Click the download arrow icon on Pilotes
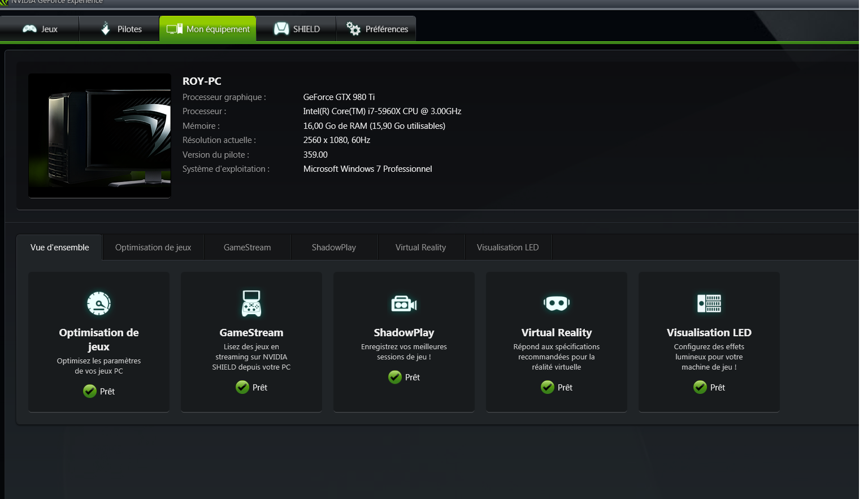 (106, 28)
